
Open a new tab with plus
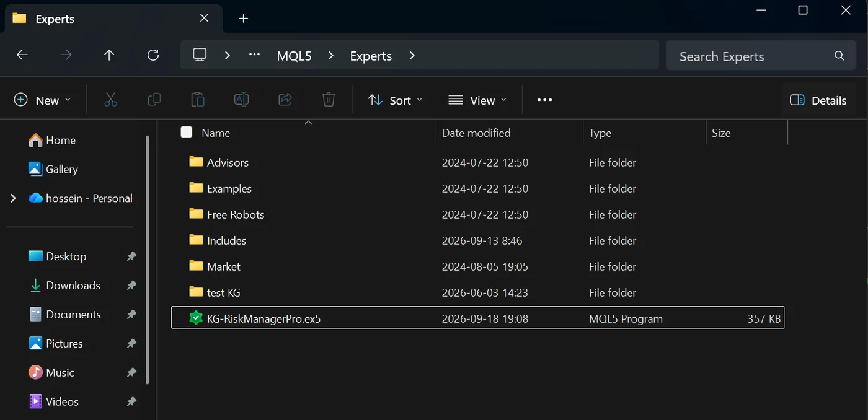point(244,19)
